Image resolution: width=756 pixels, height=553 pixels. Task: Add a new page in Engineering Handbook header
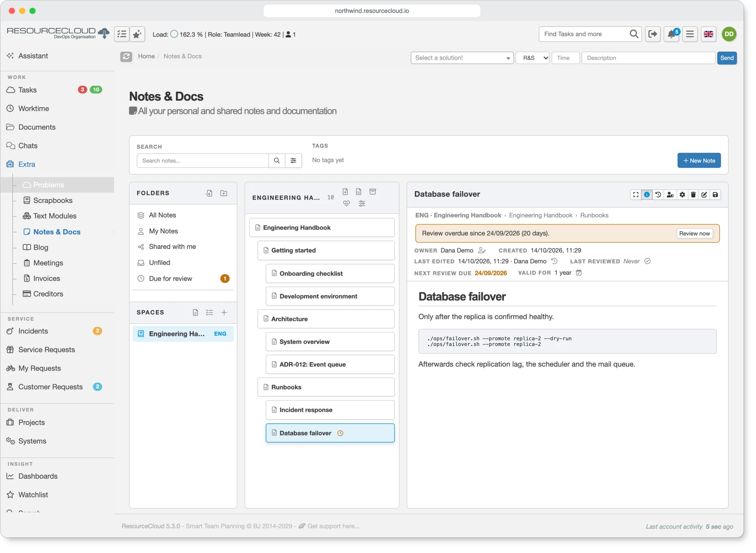tap(345, 192)
